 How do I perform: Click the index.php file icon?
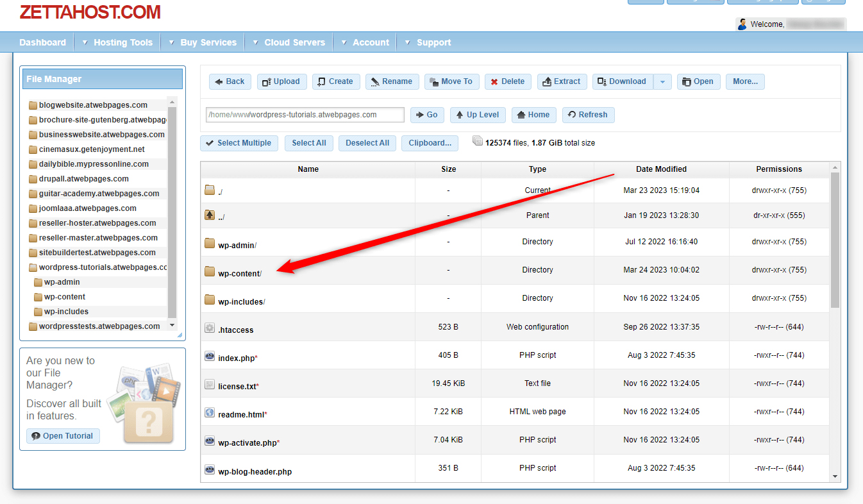210,356
